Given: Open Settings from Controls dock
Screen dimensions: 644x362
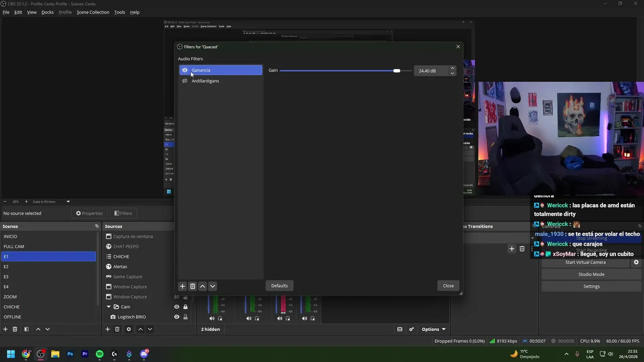Looking at the screenshot, I should click(591, 287).
